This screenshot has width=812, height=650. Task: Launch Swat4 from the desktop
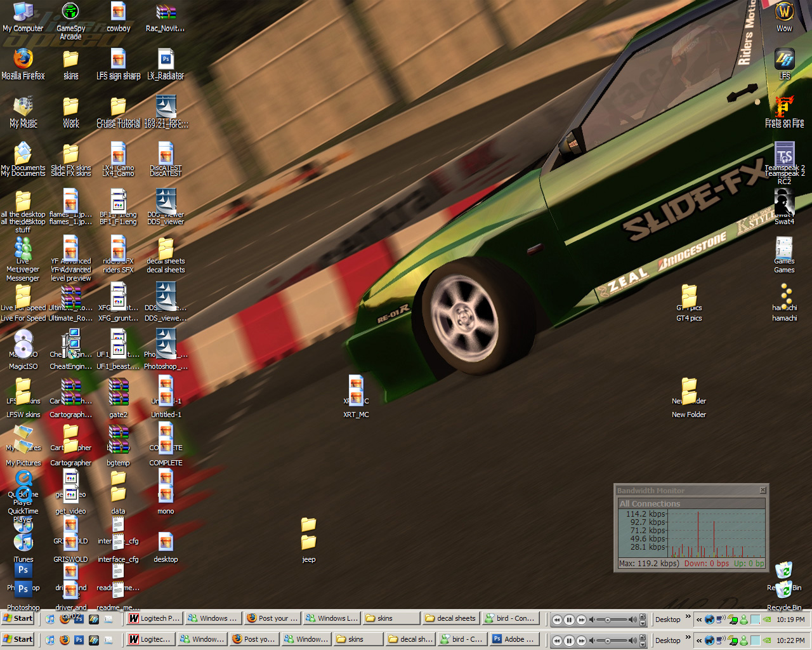point(785,208)
